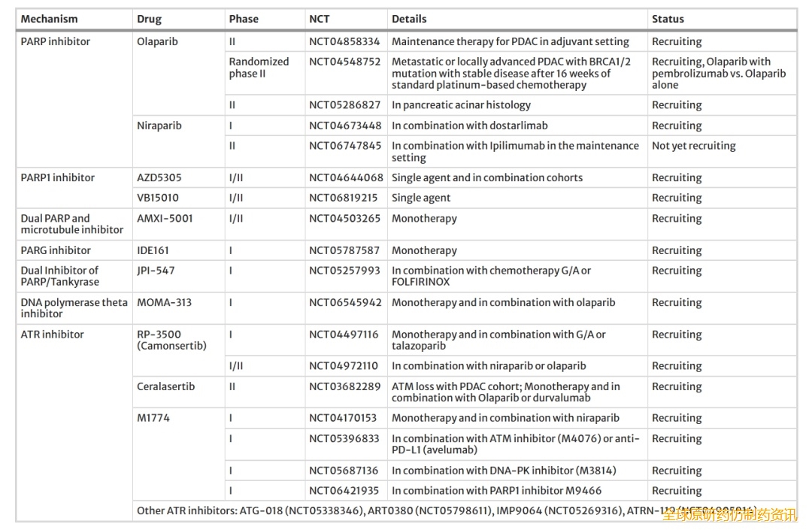This screenshot has height=530, width=812.
Task: Select trial number NCT06545942 for MOMA-313
Action: [344, 303]
